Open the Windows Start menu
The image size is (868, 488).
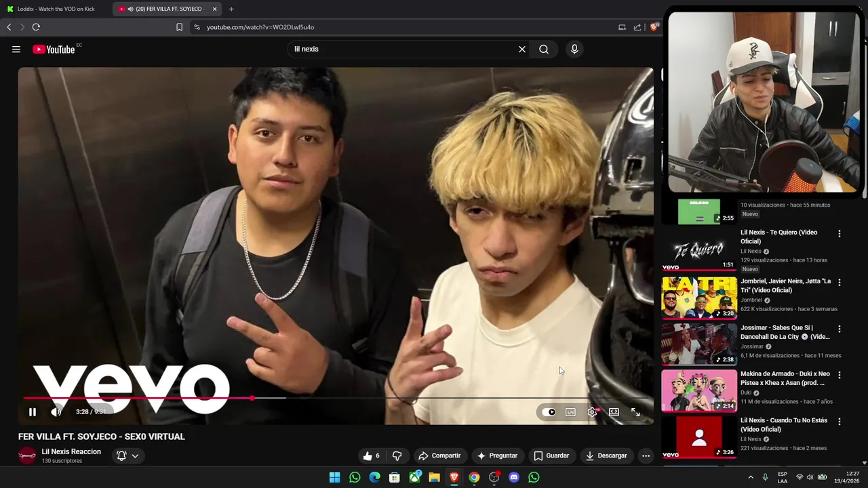335,478
